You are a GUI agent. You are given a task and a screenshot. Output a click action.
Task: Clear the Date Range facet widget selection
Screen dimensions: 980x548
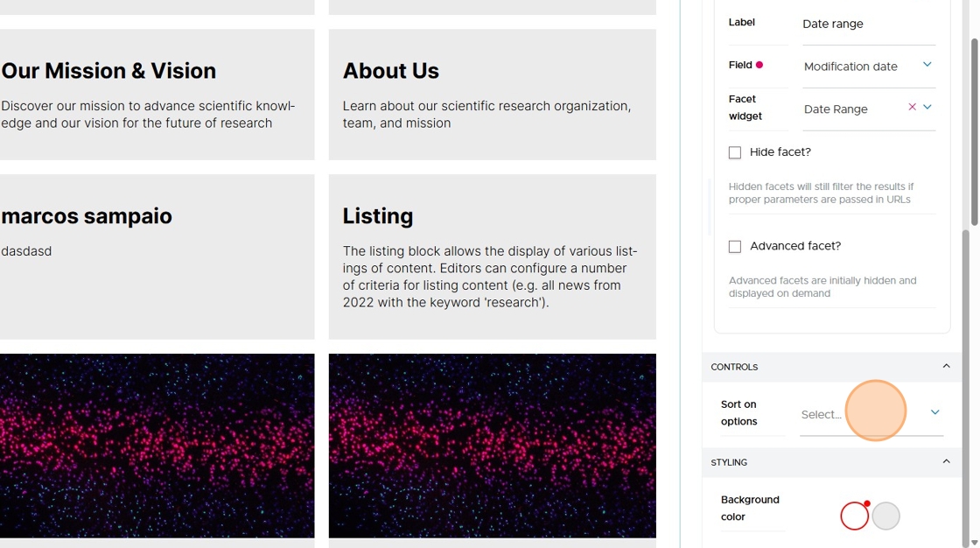click(x=912, y=107)
